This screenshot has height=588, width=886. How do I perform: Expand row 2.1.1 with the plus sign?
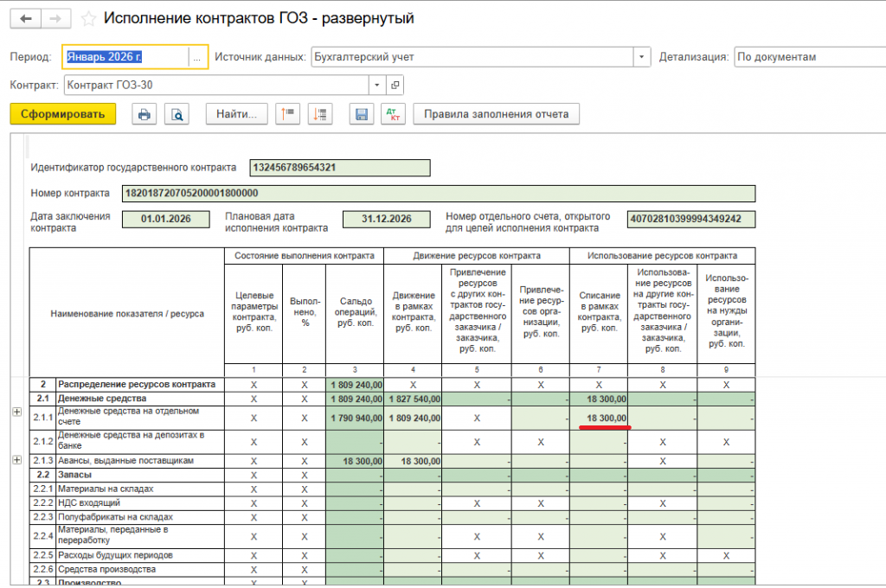tap(17, 412)
